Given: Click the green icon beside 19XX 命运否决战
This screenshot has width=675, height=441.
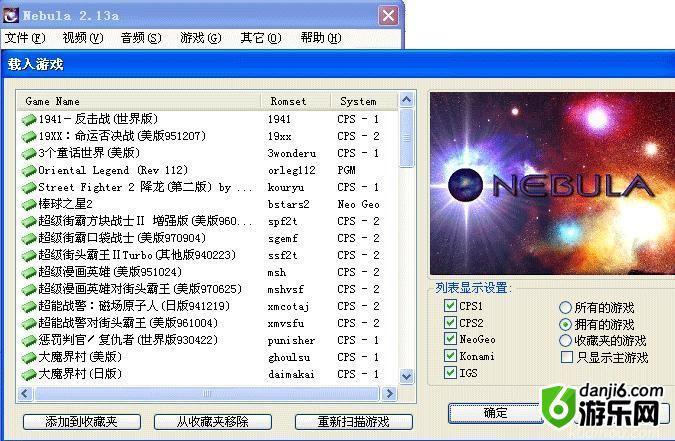Looking at the screenshot, I should coord(29,137).
